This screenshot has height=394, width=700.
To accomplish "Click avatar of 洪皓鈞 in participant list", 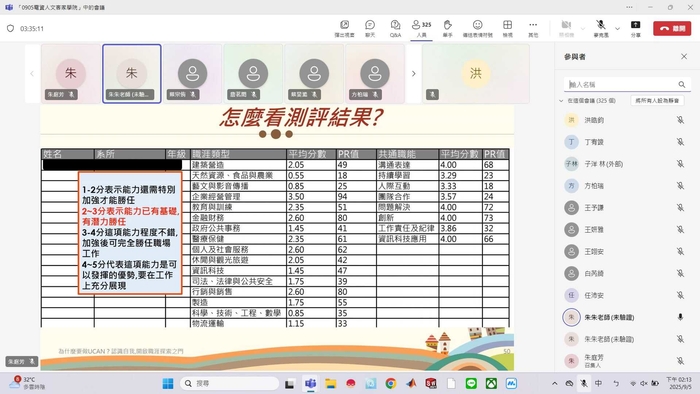I will click(x=571, y=120).
